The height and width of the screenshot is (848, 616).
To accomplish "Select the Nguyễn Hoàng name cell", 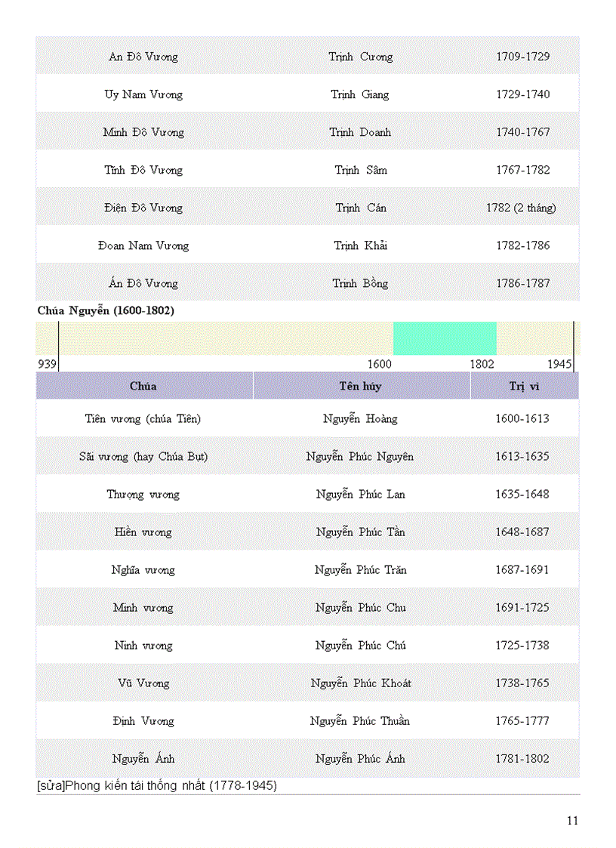I will [360, 418].
